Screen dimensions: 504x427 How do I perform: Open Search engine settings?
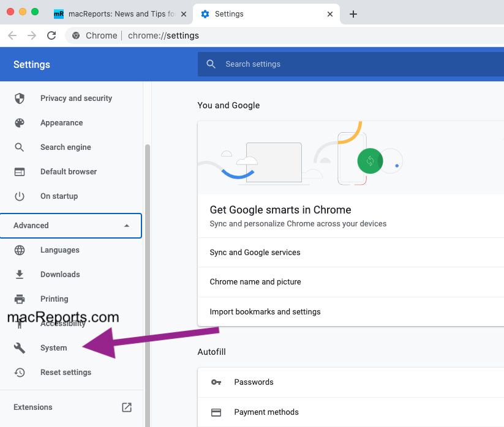coord(72,147)
